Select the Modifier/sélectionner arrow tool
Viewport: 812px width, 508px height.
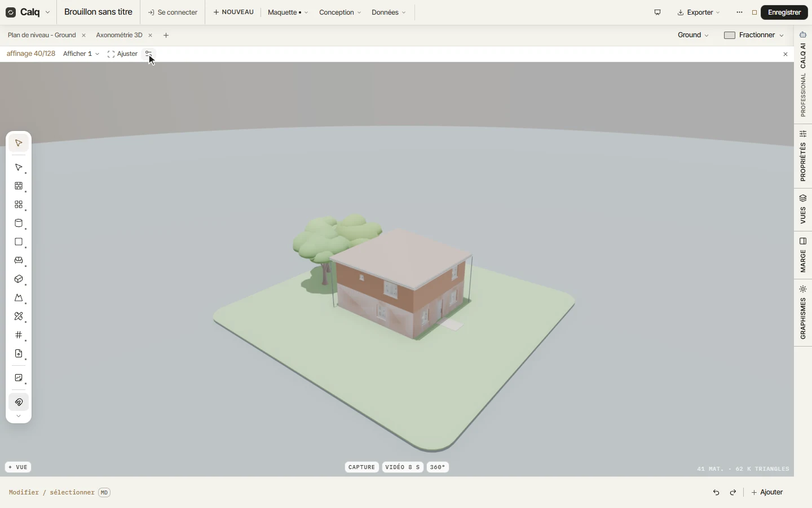[19, 143]
